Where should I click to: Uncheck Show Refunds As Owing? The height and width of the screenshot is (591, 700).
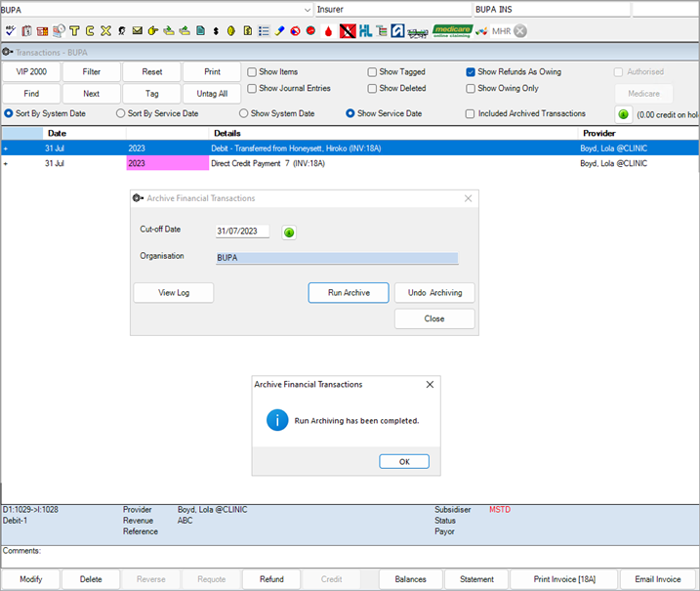tap(471, 72)
